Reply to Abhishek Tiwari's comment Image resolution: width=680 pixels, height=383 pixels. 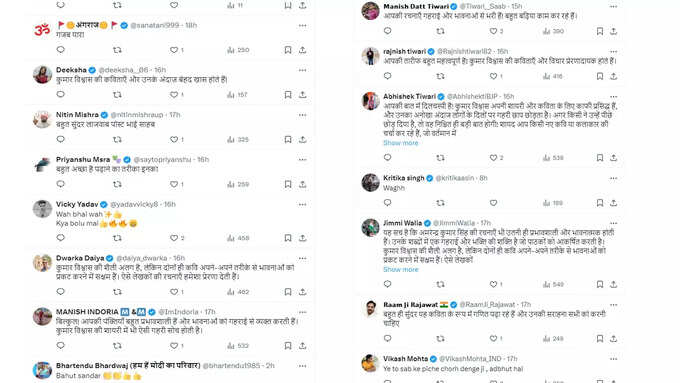click(x=388, y=157)
